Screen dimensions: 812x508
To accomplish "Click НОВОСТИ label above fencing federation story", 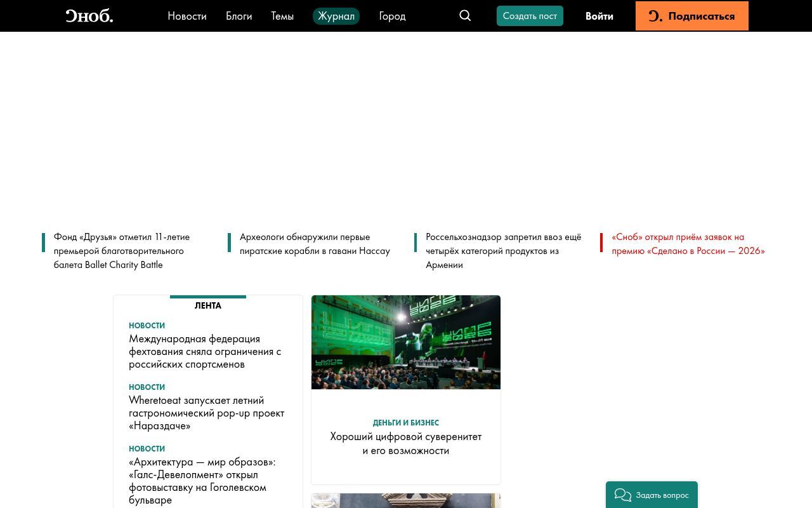I will [x=147, y=326].
